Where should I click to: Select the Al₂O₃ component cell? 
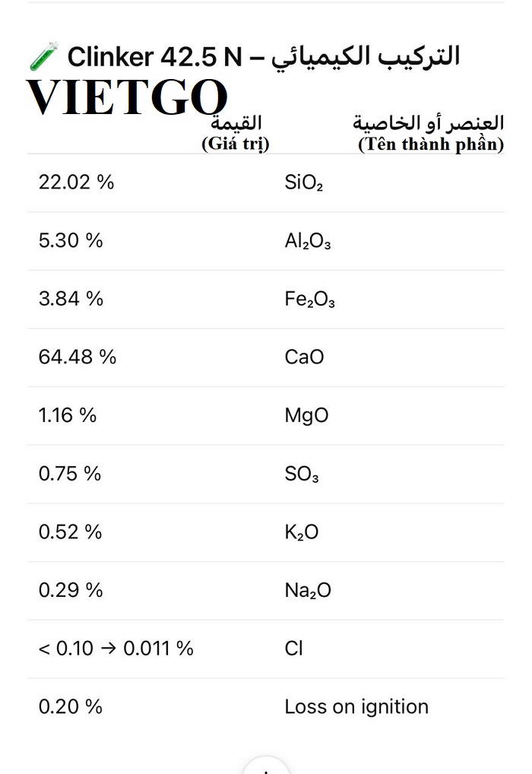(307, 241)
